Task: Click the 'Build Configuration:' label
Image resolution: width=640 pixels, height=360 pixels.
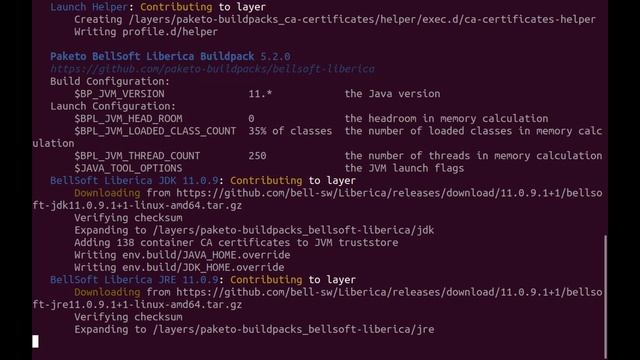Action: pyautogui.click(x=110, y=81)
